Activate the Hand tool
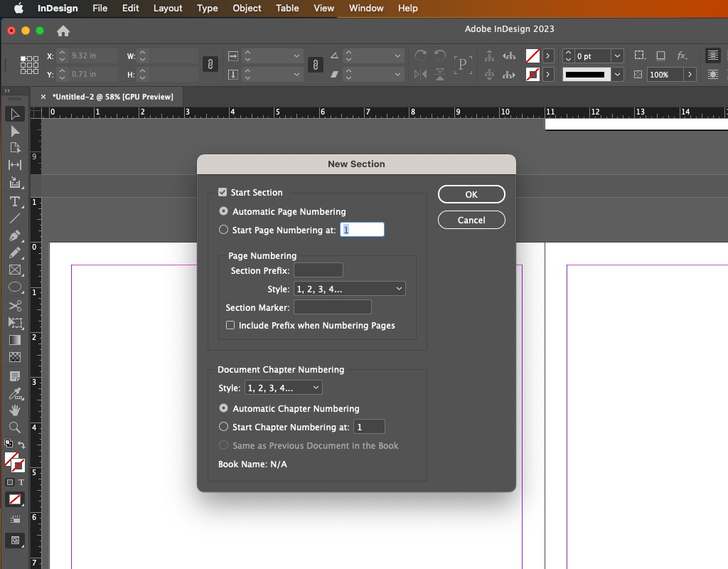728x569 pixels. tap(16, 411)
